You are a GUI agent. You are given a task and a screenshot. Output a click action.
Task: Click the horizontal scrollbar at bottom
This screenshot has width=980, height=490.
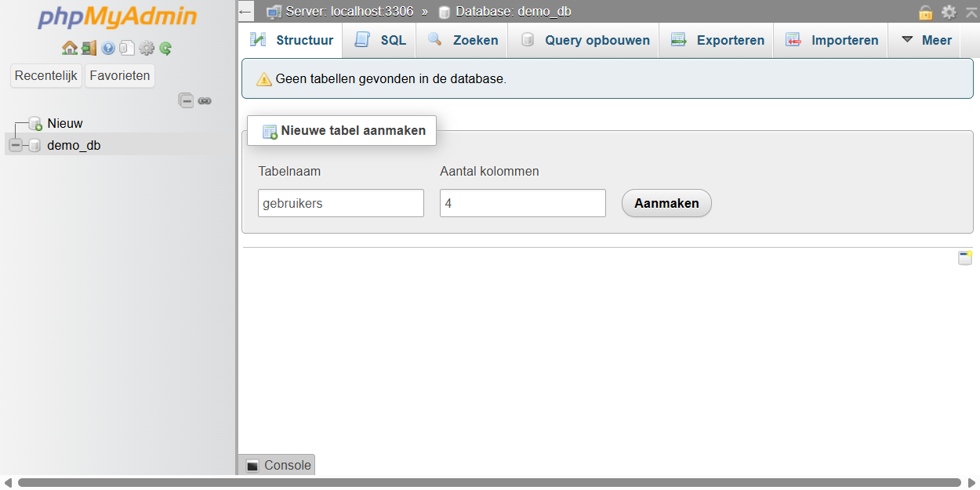coord(489,482)
